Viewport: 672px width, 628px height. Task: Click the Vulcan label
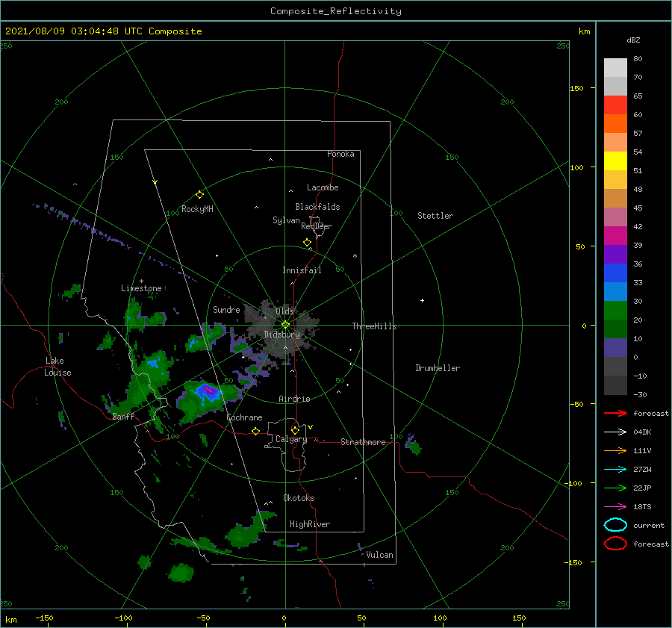380,555
